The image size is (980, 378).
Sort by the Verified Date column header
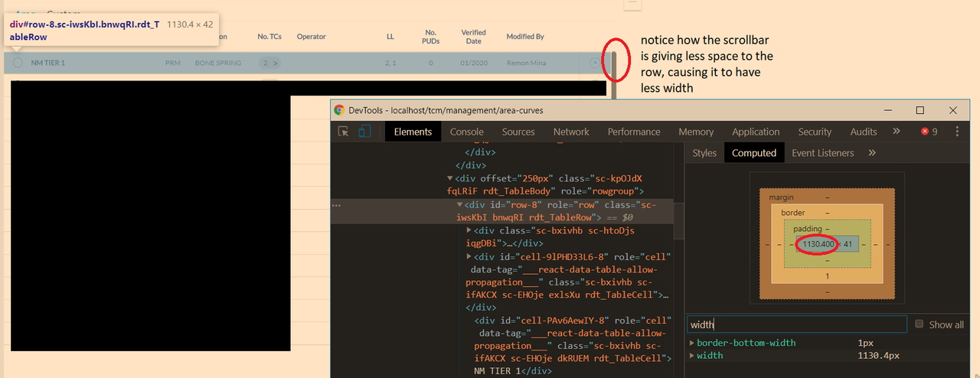(x=473, y=36)
